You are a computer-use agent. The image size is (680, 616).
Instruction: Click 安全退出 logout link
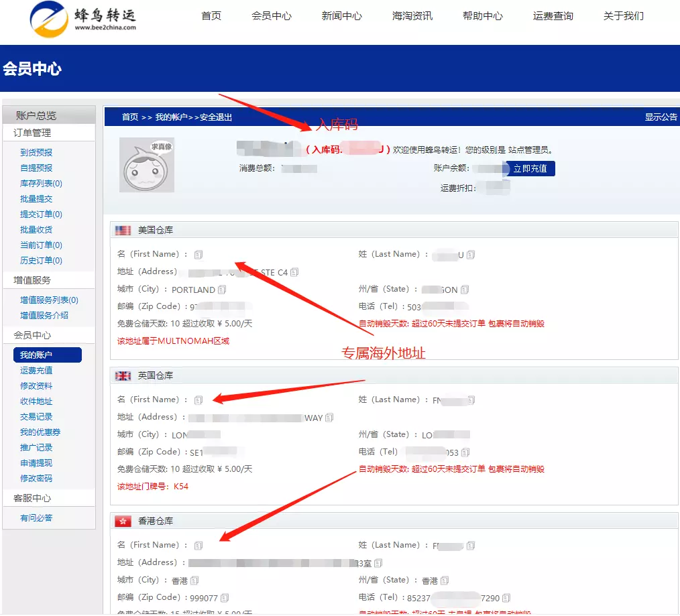click(x=215, y=117)
